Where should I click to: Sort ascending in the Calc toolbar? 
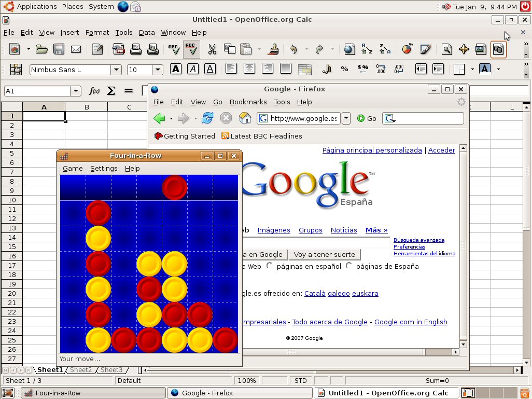pyautogui.click(x=367, y=50)
